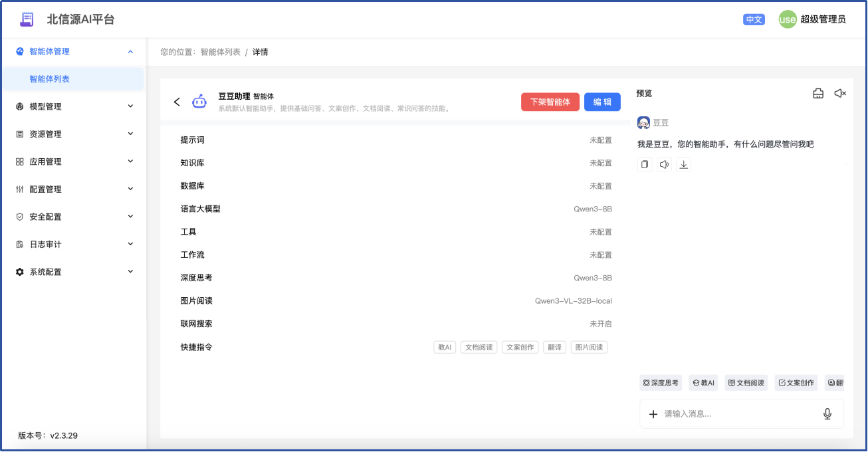Click the 编辑 button
The width and height of the screenshot is (868, 452).
[602, 102]
